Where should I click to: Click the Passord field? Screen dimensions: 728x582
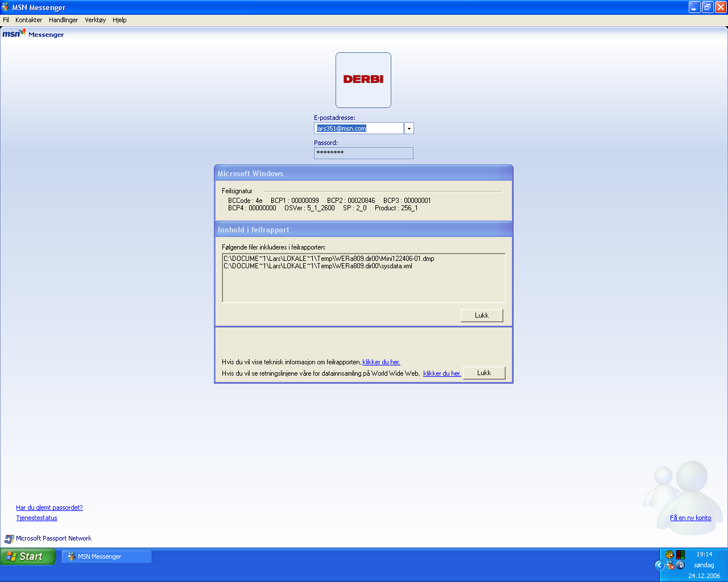tap(363, 153)
